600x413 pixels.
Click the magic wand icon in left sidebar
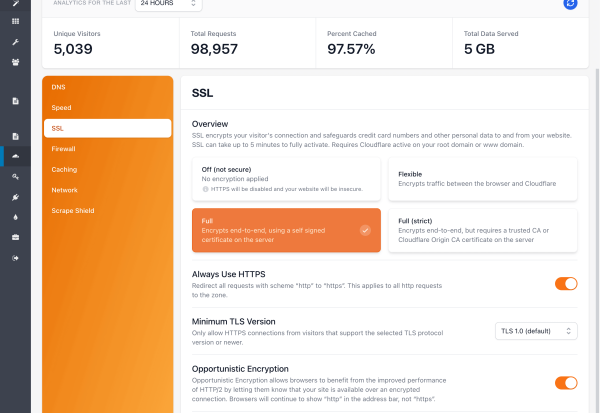pos(15,3)
